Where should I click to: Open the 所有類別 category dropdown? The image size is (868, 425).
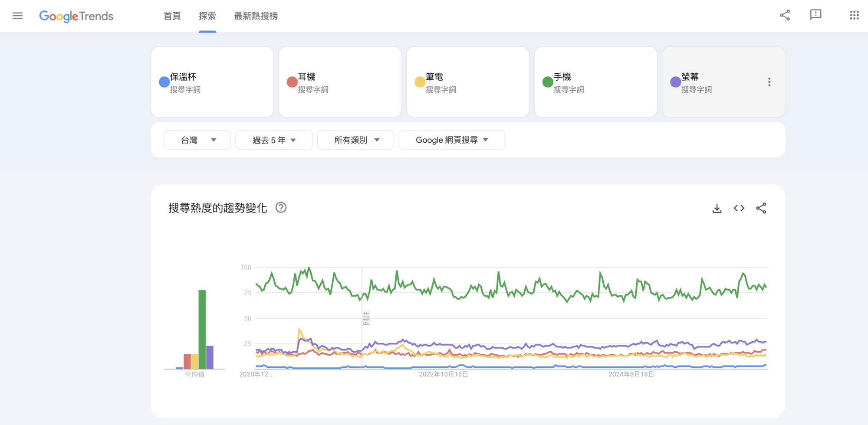click(x=355, y=140)
